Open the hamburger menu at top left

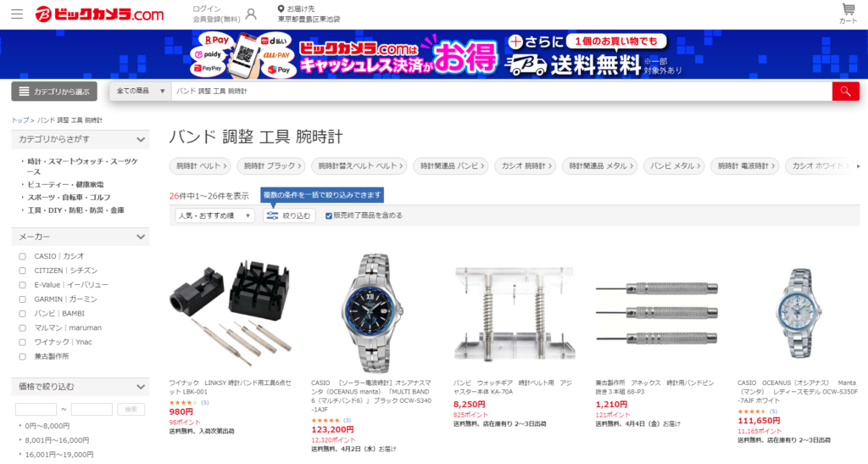coord(17,14)
